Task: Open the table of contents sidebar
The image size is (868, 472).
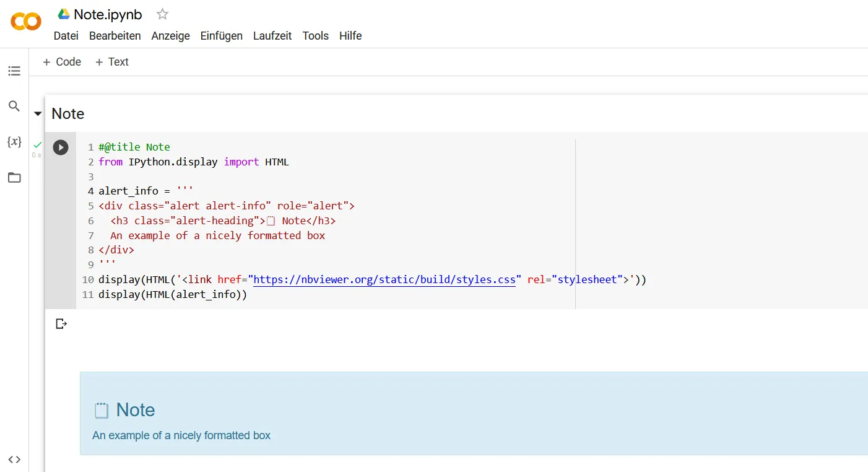Action: [x=14, y=71]
